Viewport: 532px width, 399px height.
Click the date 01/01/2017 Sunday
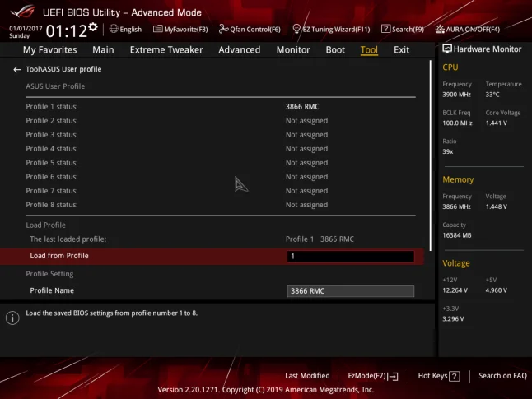(26, 32)
